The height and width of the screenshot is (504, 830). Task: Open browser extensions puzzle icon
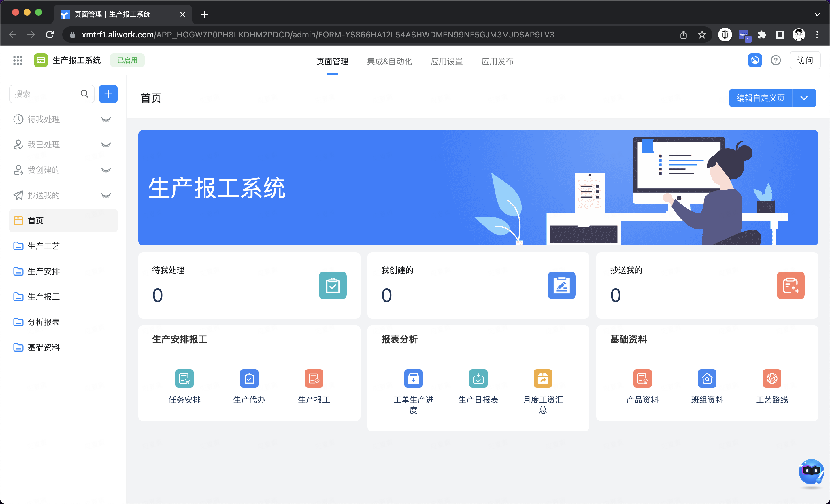(x=762, y=35)
